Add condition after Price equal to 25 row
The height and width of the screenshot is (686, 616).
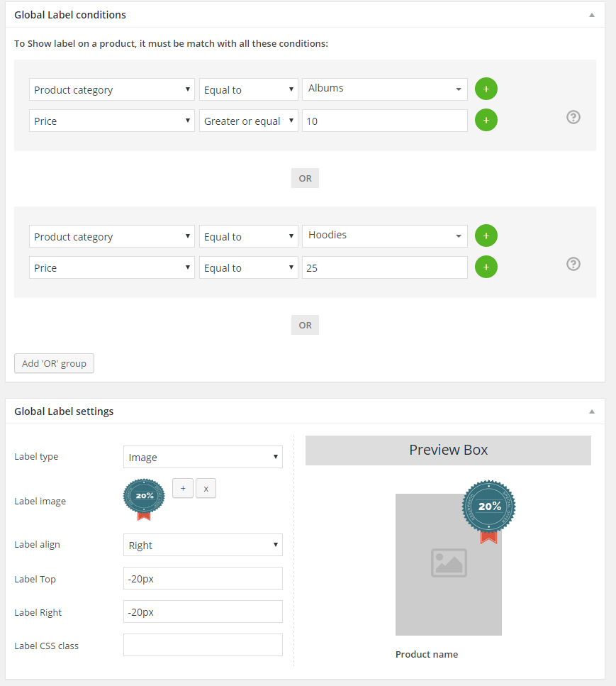(486, 267)
